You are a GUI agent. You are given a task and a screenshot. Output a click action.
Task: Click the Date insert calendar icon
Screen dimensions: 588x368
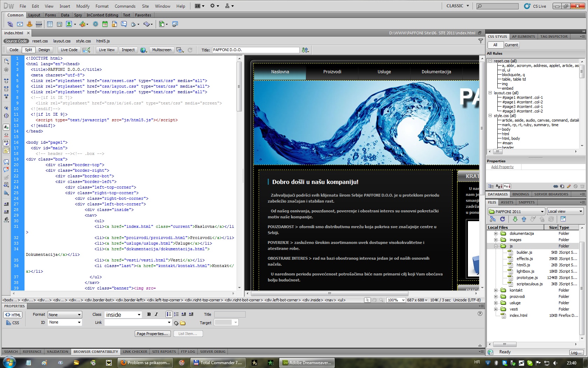pyautogui.click(x=105, y=24)
